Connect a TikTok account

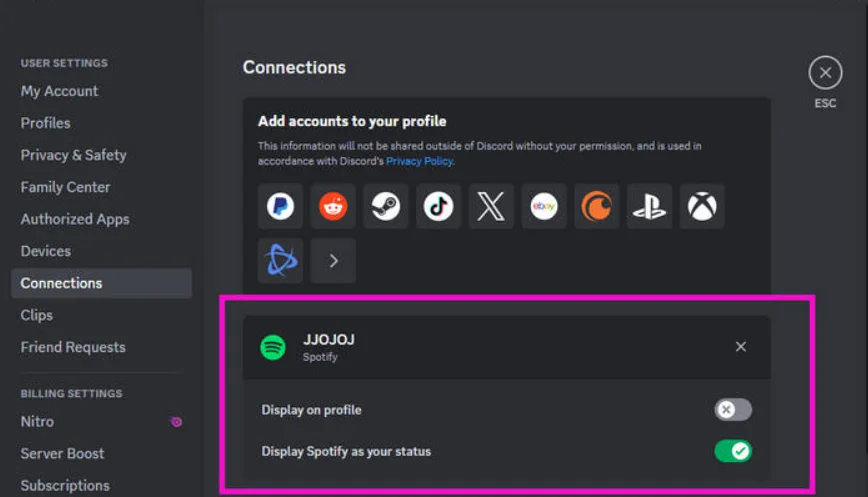[x=438, y=206]
